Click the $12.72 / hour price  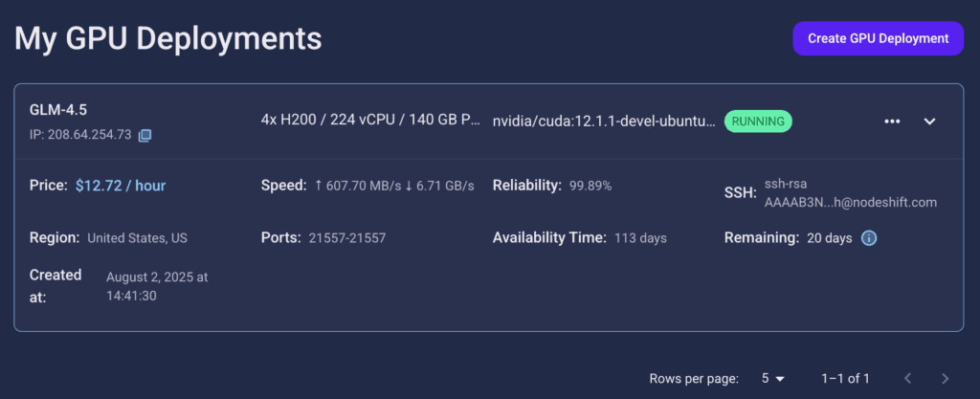coord(121,186)
